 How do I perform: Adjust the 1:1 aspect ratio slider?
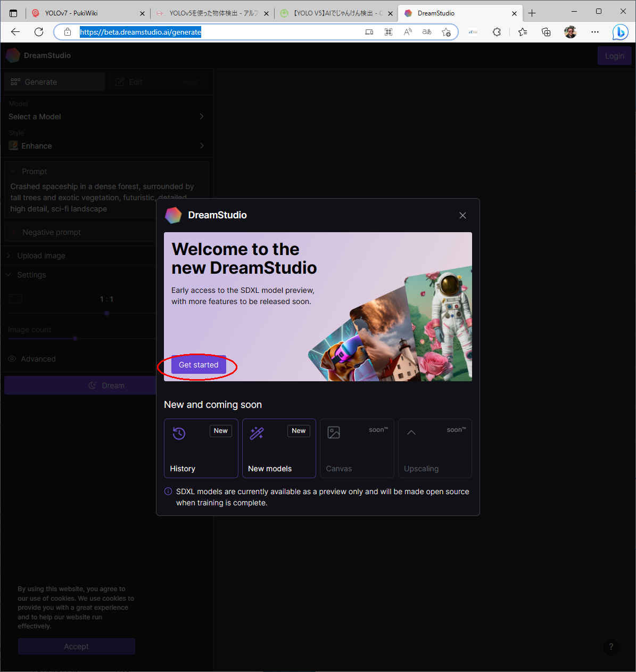click(x=107, y=314)
